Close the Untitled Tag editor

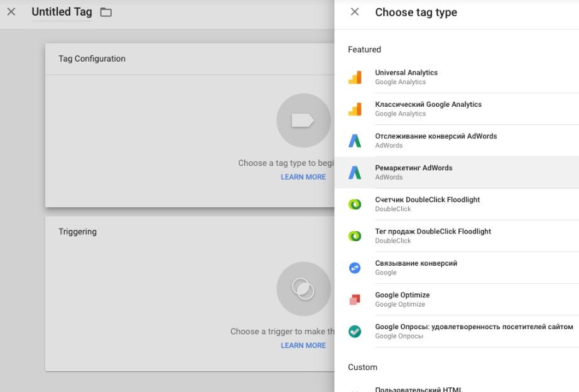11,12
